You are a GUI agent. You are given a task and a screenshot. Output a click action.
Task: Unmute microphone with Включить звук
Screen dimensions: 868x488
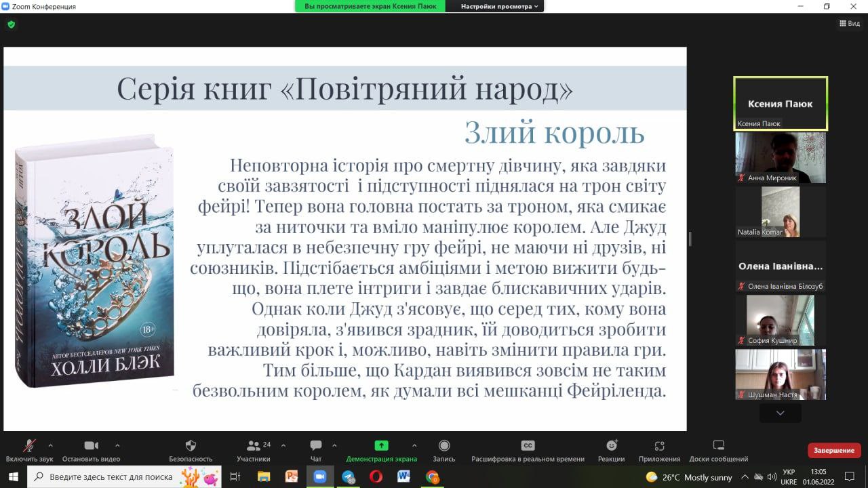click(x=30, y=450)
